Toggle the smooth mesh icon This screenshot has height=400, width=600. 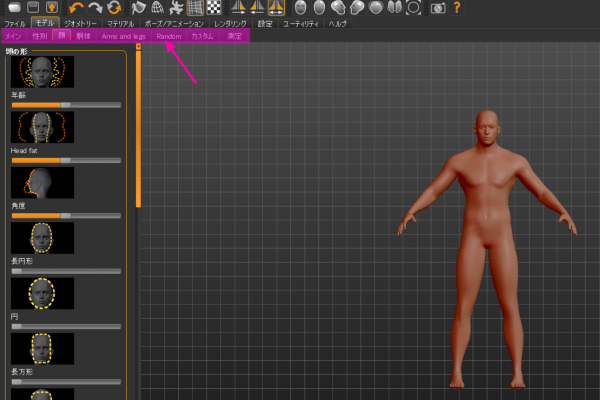139,8
